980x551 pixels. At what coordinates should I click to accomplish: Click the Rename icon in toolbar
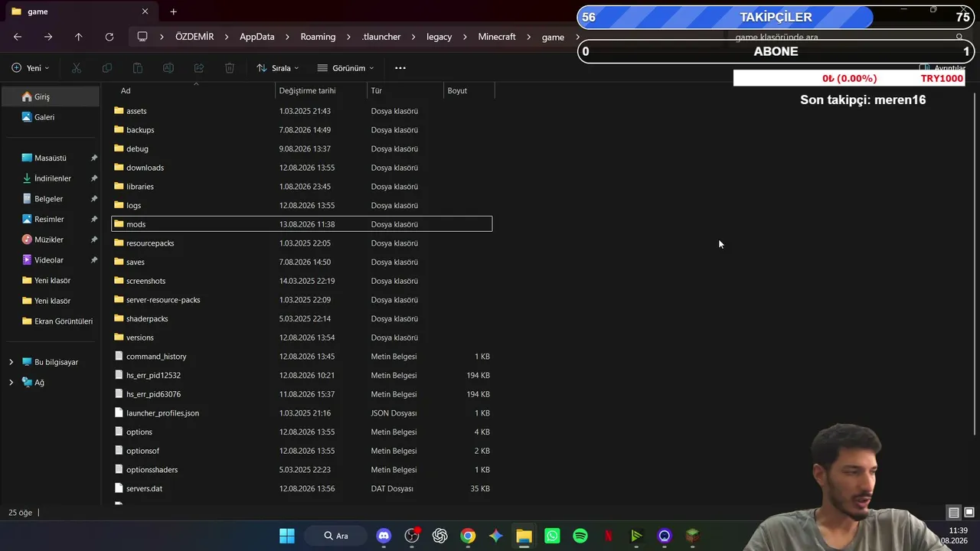pos(168,68)
